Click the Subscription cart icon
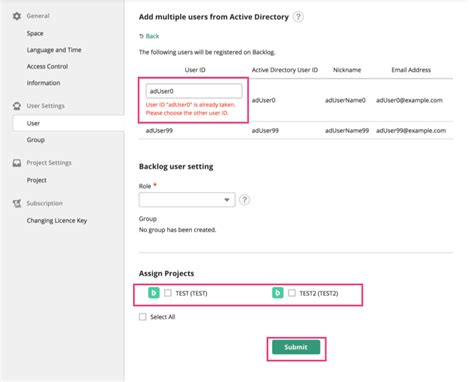 17,203
